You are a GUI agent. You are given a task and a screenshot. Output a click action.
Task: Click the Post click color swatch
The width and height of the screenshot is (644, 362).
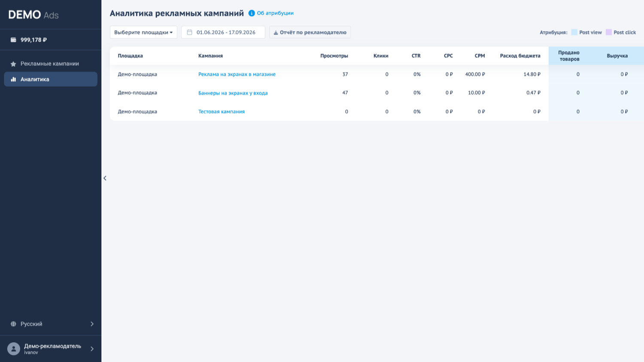tap(608, 32)
